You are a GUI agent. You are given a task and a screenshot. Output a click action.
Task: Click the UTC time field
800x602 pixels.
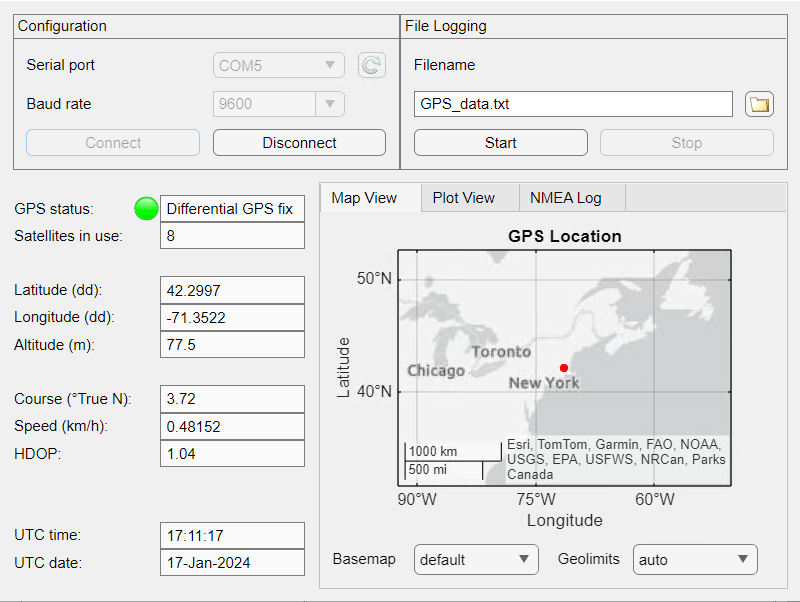pyautogui.click(x=232, y=536)
